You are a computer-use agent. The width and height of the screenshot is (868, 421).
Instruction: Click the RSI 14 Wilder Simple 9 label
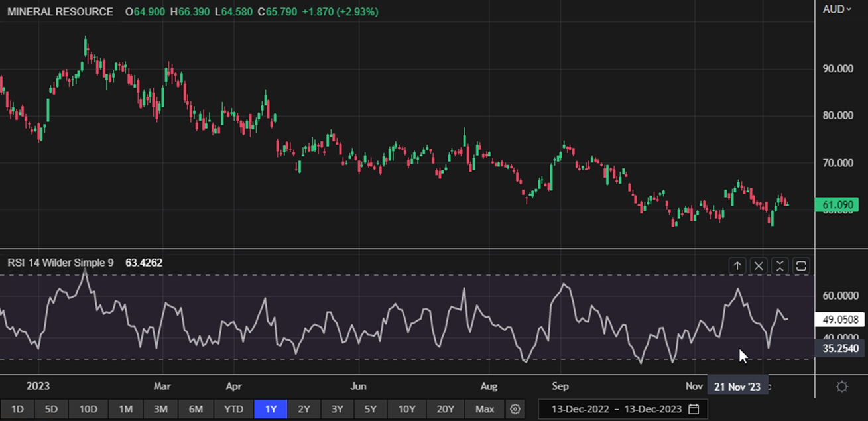pyautogui.click(x=60, y=263)
